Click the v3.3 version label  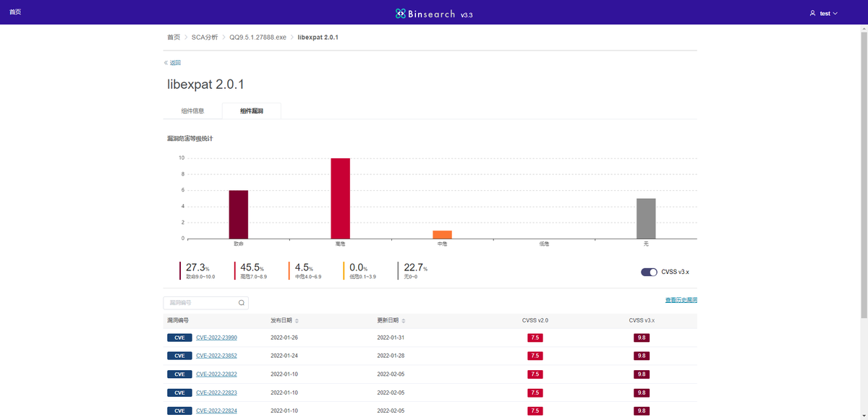pos(467,14)
